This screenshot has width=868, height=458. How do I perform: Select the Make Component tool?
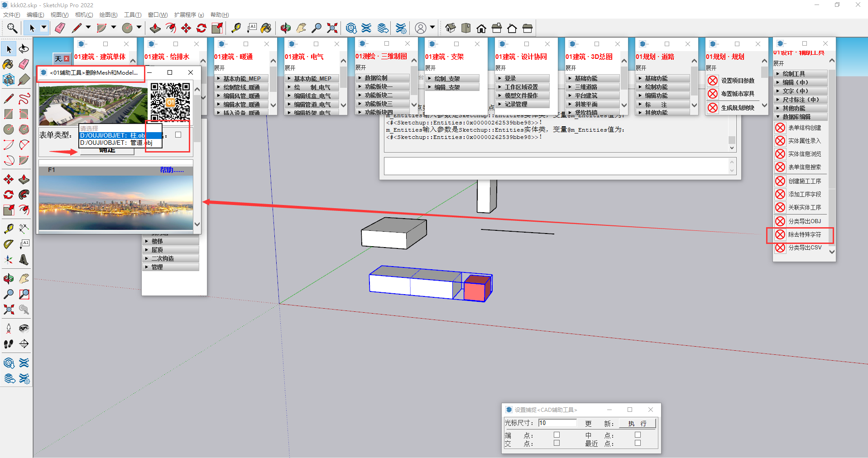tap(8, 80)
